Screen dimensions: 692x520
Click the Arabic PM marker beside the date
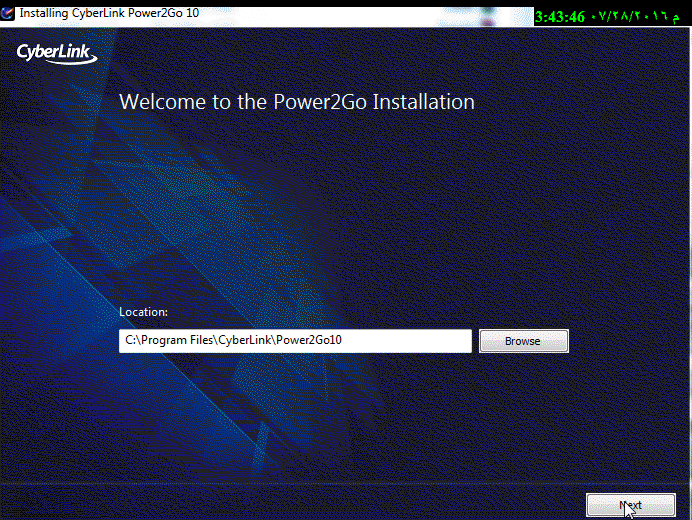(x=684, y=17)
